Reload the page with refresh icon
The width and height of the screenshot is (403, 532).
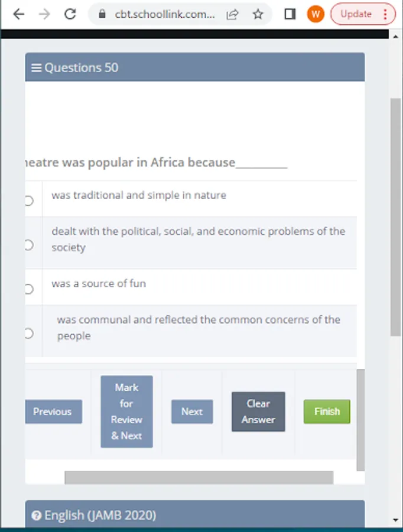(x=70, y=14)
